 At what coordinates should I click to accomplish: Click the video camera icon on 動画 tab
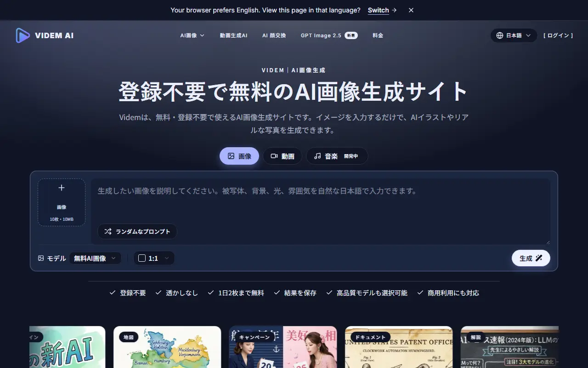(x=274, y=156)
